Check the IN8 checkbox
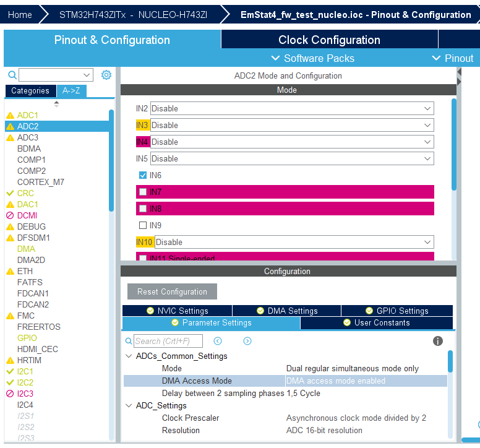Viewport: 480px width, 448px height. (143, 209)
